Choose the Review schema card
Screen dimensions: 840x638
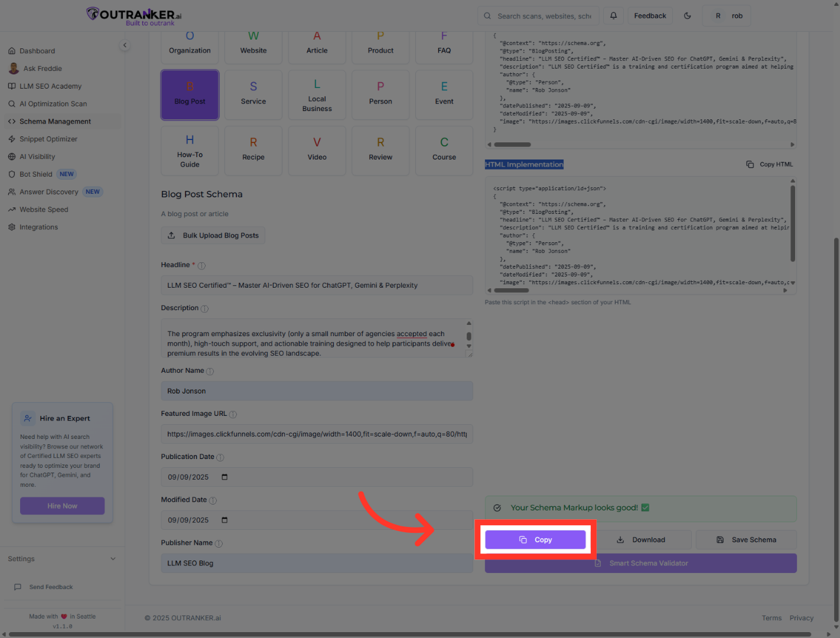380,151
